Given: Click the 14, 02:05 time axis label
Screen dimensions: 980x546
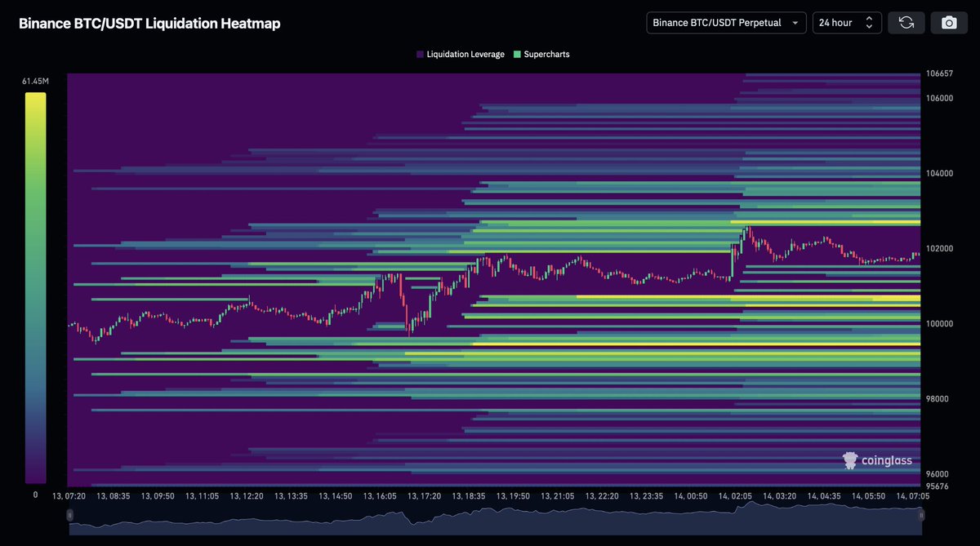Looking at the screenshot, I should tap(735, 495).
